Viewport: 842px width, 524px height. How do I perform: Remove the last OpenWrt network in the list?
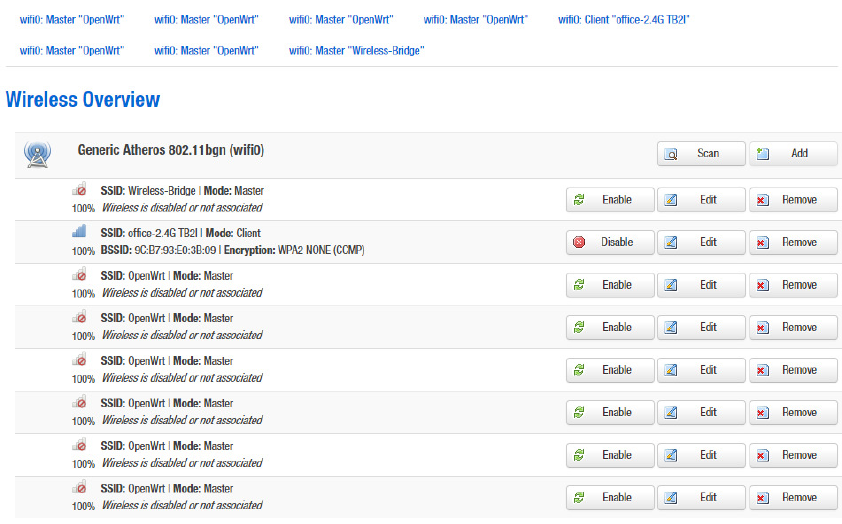[x=793, y=497]
